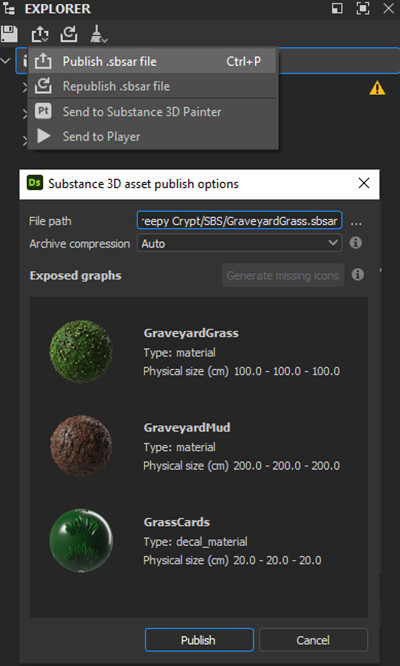
Task: Click the Exposed graphs heading
Action: click(x=76, y=276)
